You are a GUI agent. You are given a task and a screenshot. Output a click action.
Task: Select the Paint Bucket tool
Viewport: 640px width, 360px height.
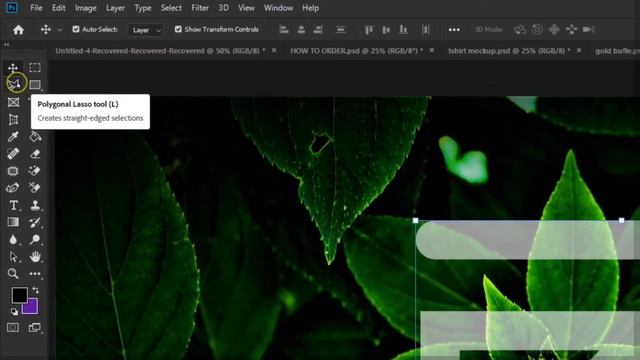(x=35, y=136)
